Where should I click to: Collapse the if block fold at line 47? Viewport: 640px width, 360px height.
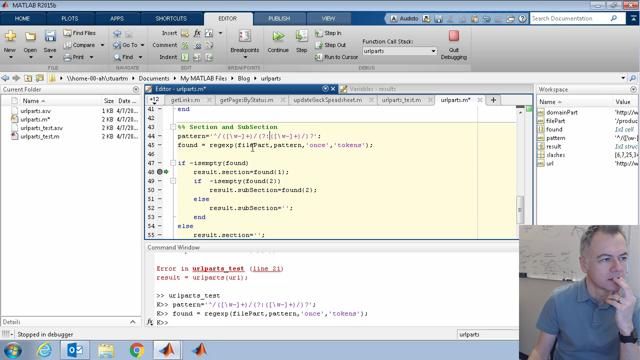click(x=173, y=163)
